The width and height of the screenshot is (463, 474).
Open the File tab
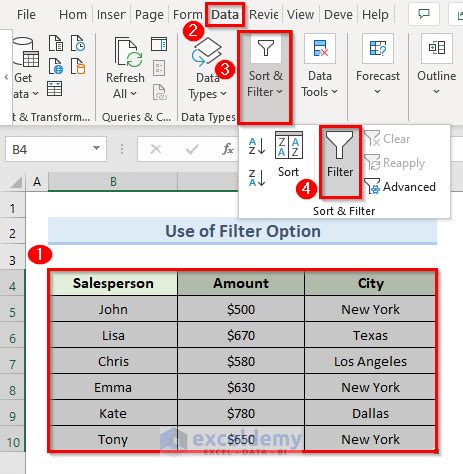click(26, 15)
